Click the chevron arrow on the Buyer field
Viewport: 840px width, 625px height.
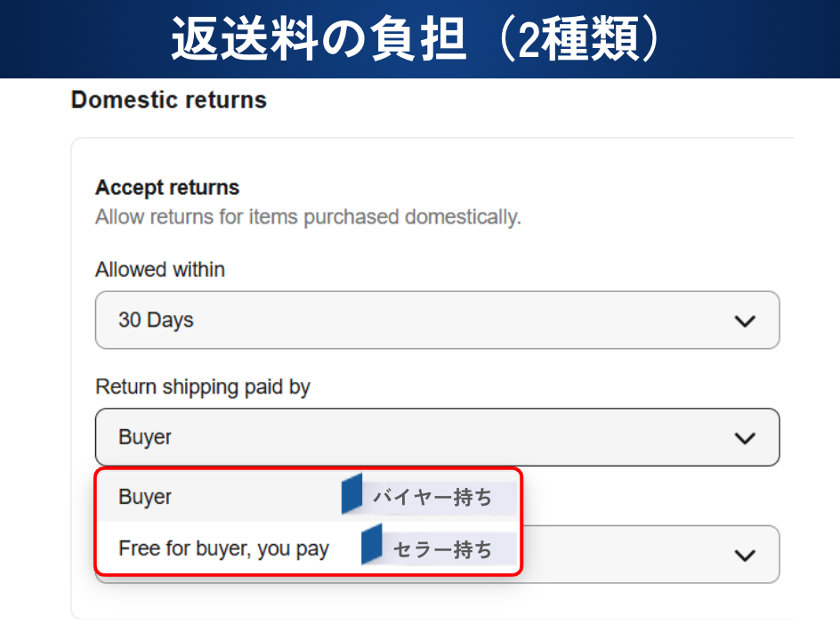[745, 437]
